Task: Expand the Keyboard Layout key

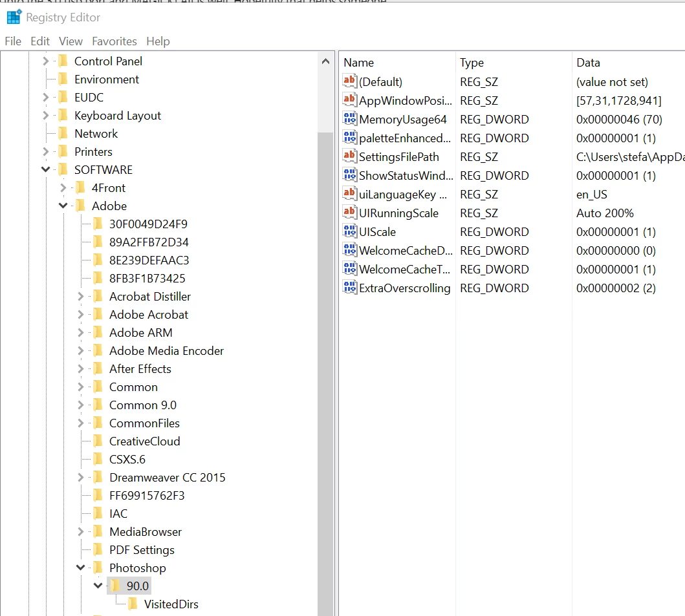Action: coord(46,115)
